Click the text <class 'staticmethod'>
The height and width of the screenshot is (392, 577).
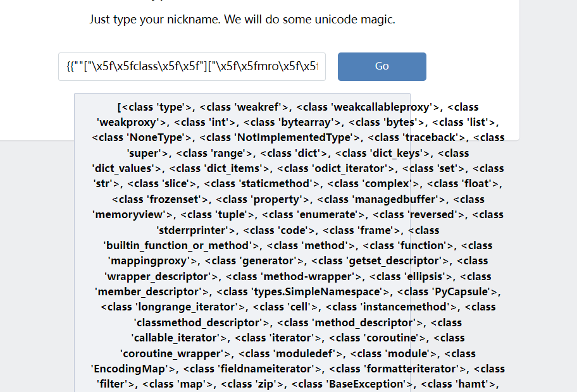tap(262, 183)
